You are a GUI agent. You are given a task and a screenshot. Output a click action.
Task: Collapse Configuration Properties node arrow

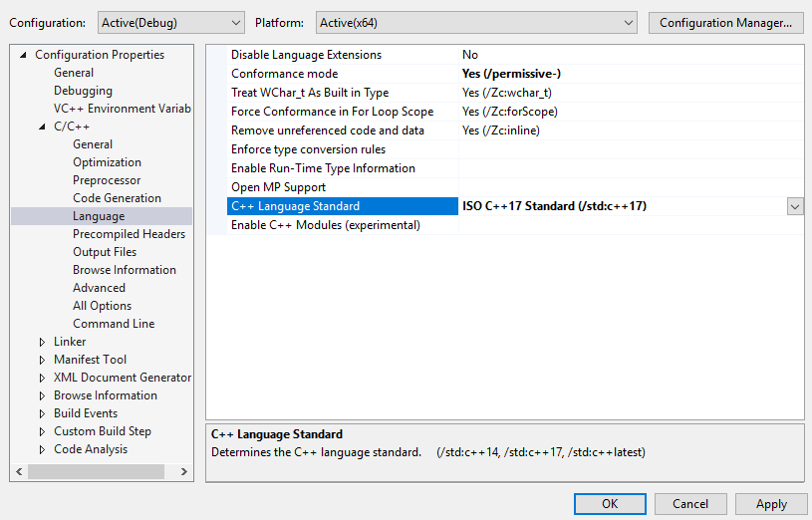pyautogui.click(x=23, y=55)
